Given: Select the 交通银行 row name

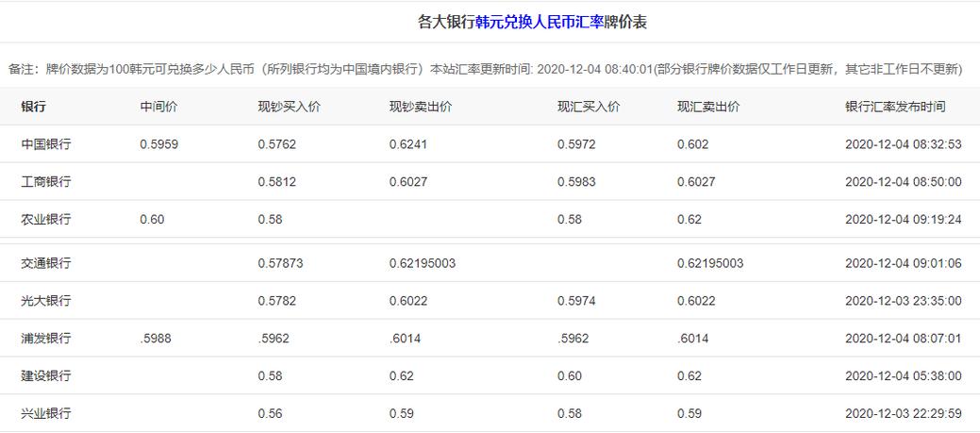Looking at the screenshot, I should (45, 263).
